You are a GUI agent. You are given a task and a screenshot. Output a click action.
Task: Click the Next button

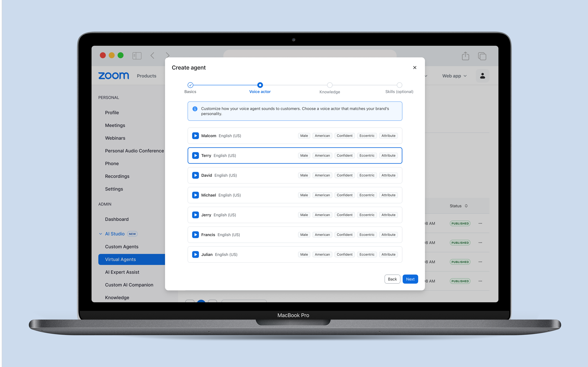click(x=410, y=279)
